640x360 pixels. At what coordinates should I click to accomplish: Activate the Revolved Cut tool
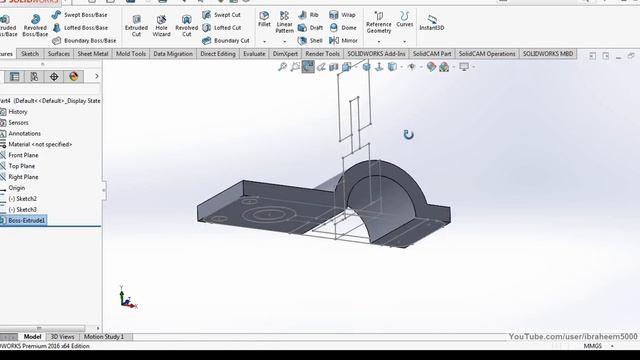pyautogui.click(x=187, y=25)
